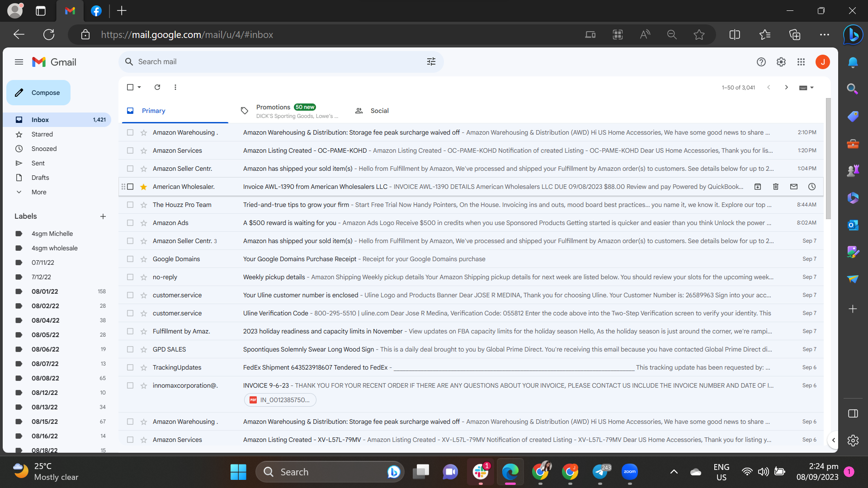This screenshot has width=868, height=488.
Task: Open the Starred folder
Action: click(x=42, y=134)
